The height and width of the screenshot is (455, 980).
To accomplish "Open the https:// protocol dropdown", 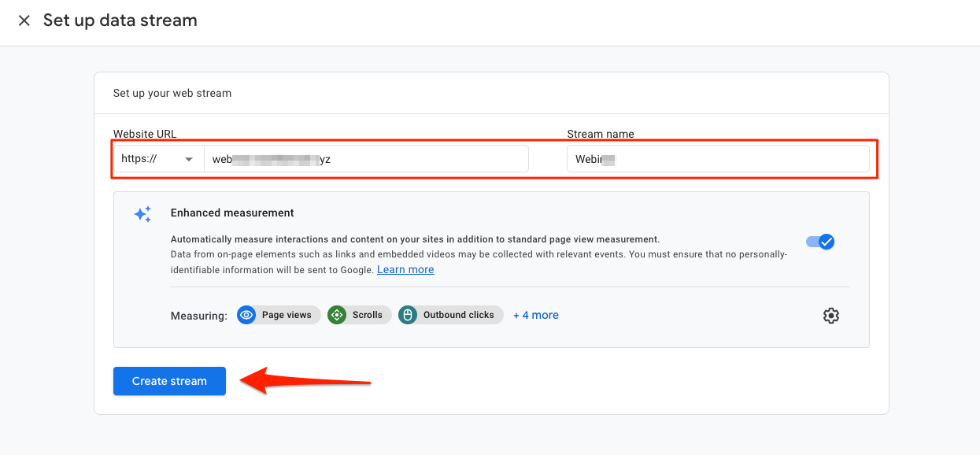I will pyautogui.click(x=158, y=159).
